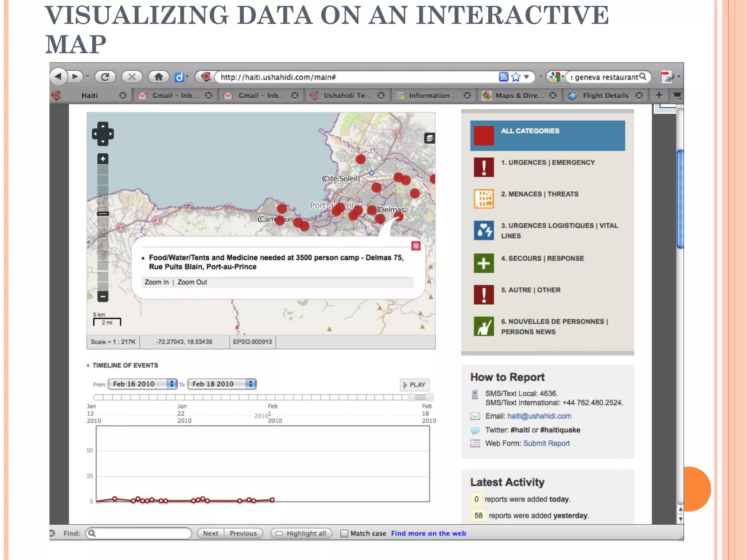
Task: Click the RSS feed icon in address bar
Action: click(x=503, y=77)
